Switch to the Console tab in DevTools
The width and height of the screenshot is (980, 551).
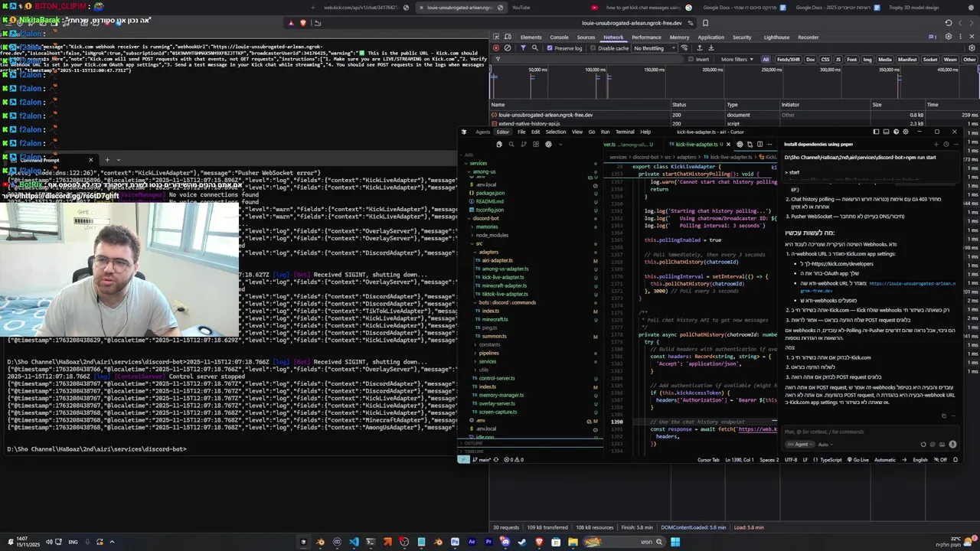(x=559, y=37)
